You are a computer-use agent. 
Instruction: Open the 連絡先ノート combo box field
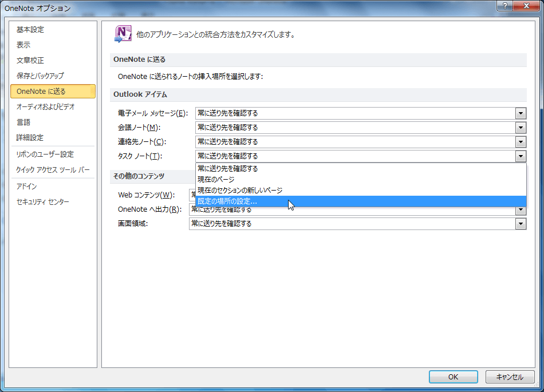361,142
